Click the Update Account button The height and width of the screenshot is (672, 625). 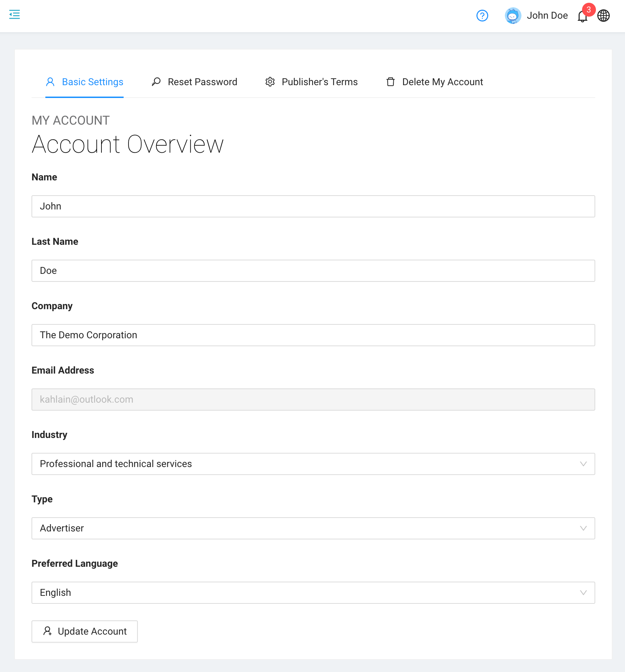(84, 631)
